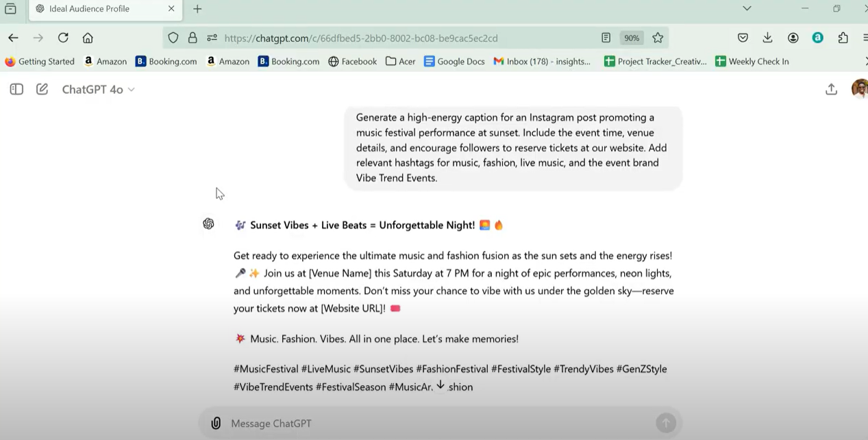The height and width of the screenshot is (440, 868).
Task: Bookmark this page with star icon
Action: pyautogui.click(x=658, y=38)
